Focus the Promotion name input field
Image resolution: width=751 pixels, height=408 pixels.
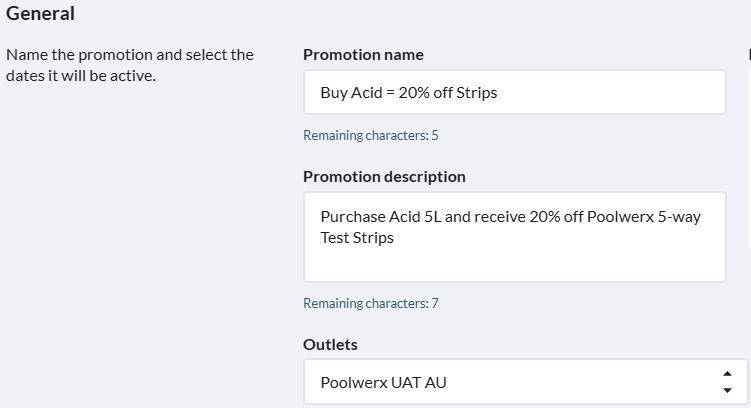tap(514, 93)
